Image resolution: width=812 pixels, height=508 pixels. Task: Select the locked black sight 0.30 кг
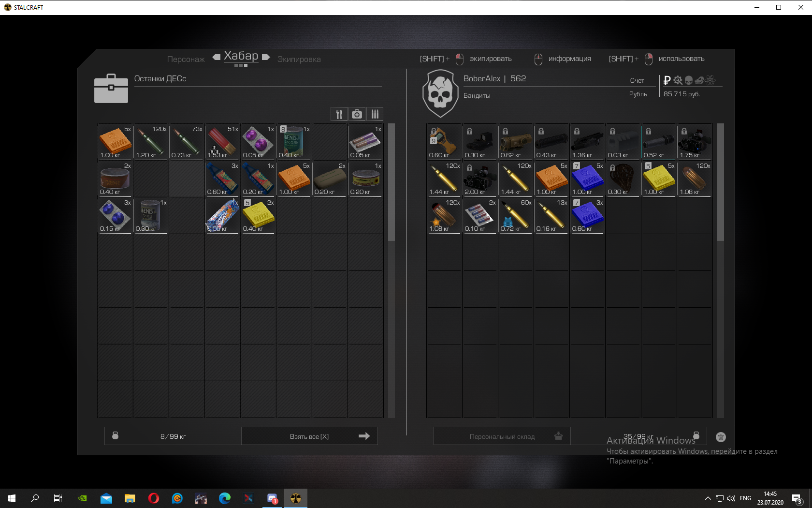[x=480, y=142]
